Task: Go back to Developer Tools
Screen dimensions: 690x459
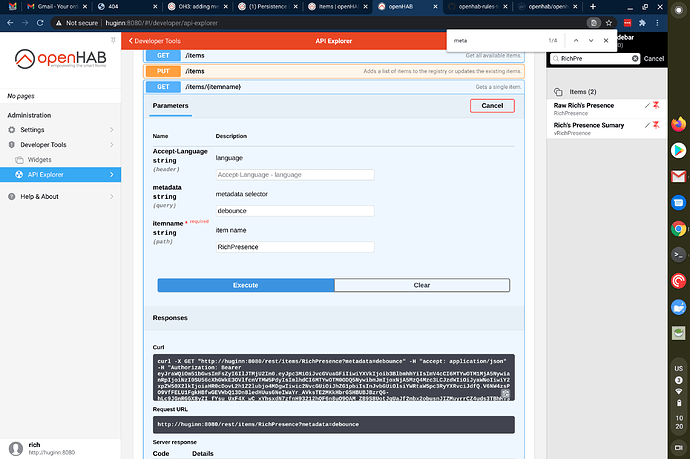Action: (154, 41)
